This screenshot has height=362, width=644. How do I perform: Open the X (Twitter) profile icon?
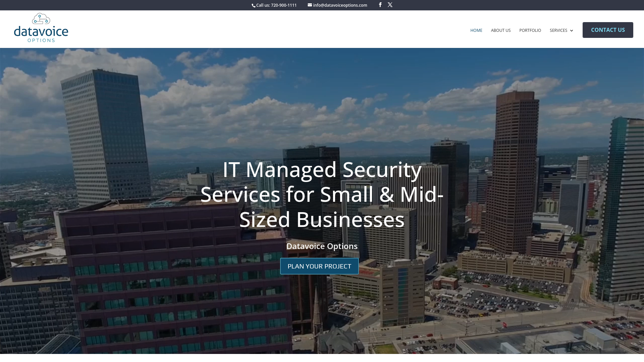pyautogui.click(x=390, y=5)
